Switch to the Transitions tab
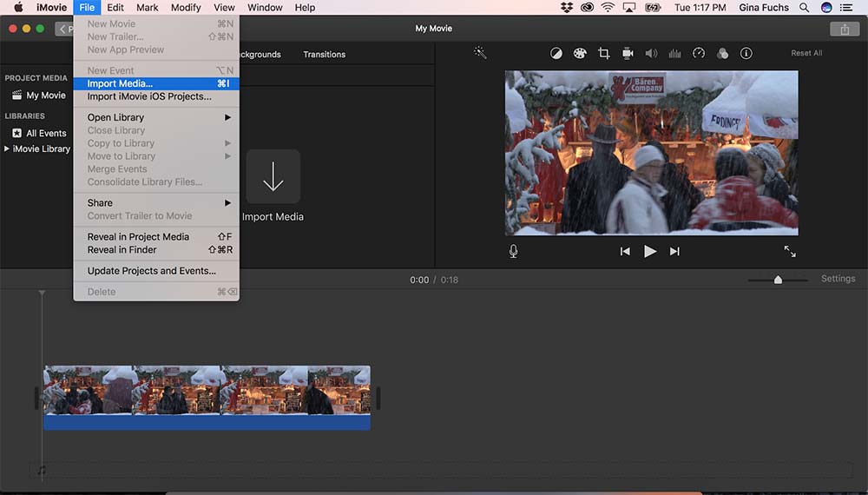Screen dimensions: 868x495 click(x=325, y=54)
